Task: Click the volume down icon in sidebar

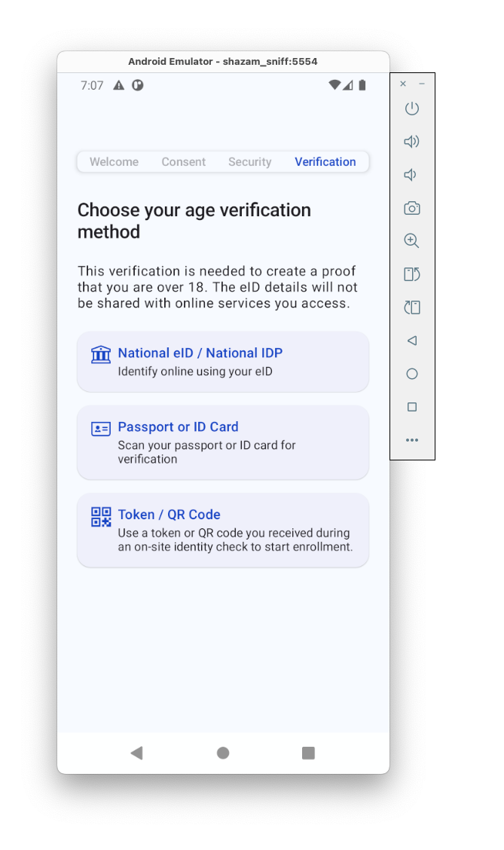Action: pos(411,174)
